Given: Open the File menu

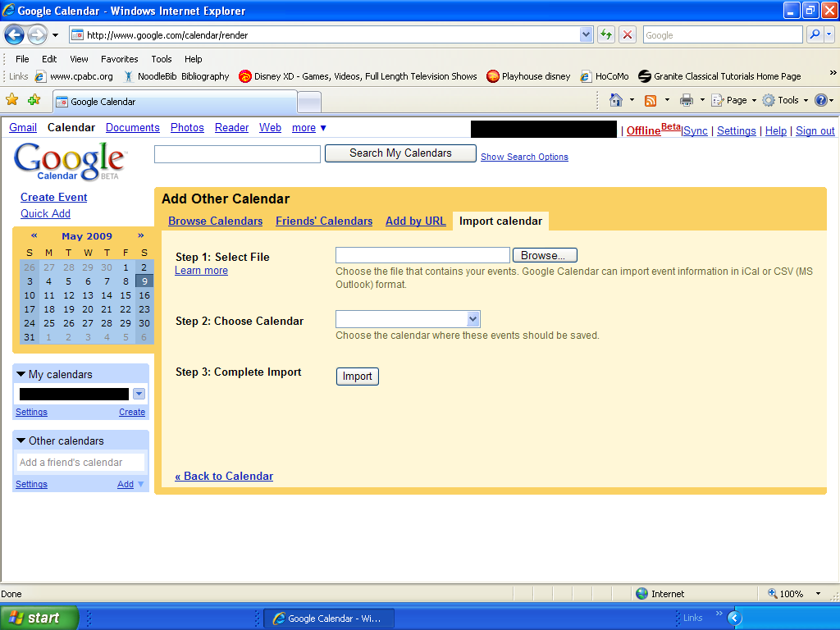Looking at the screenshot, I should (22, 59).
